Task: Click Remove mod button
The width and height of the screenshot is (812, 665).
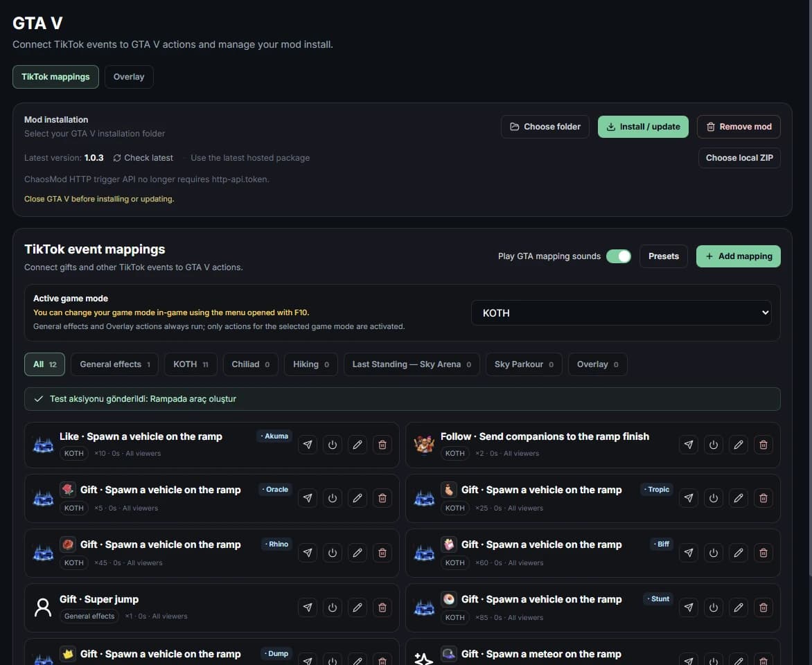Action: pos(739,127)
